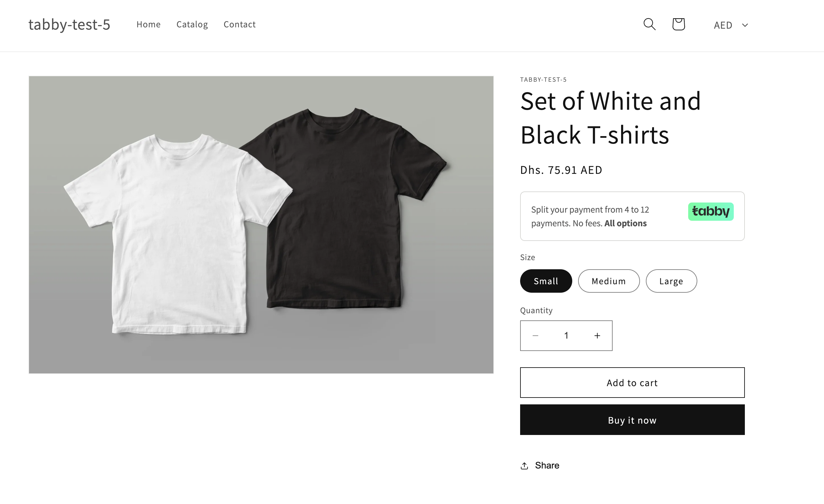
Task: Open the T-shirts product image
Action: (261, 225)
